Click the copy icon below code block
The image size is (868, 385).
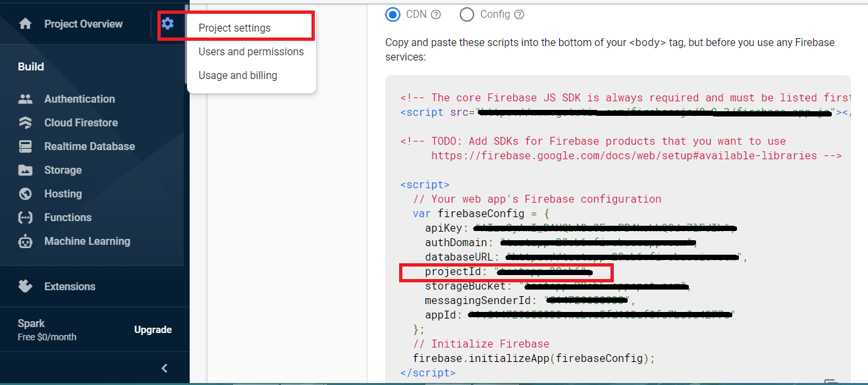click(831, 382)
